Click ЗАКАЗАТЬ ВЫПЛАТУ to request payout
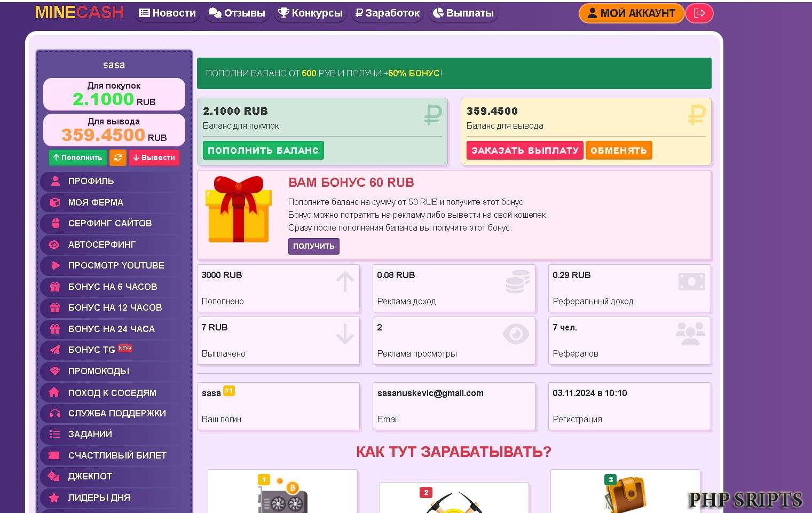 pos(524,150)
